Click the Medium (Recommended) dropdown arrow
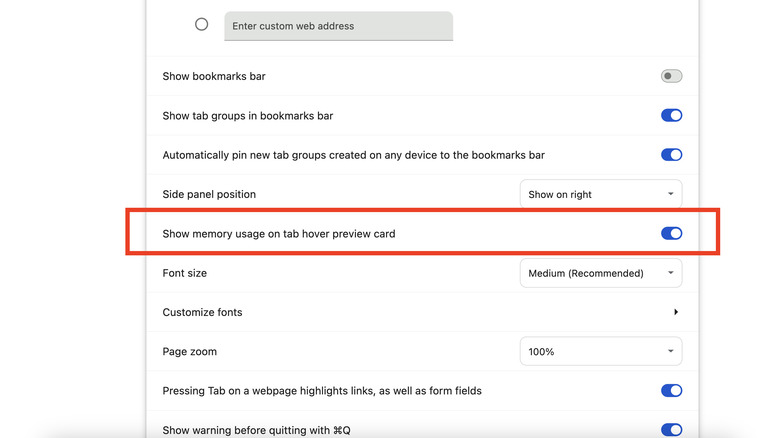Viewport: 780px width, 438px height. pos(670,273)
